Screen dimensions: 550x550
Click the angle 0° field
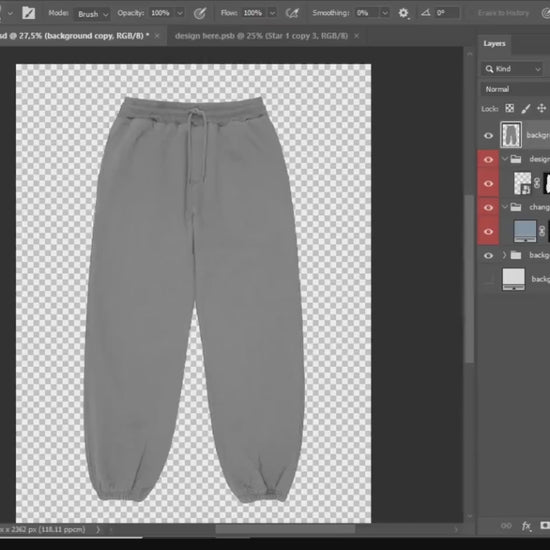447,13
